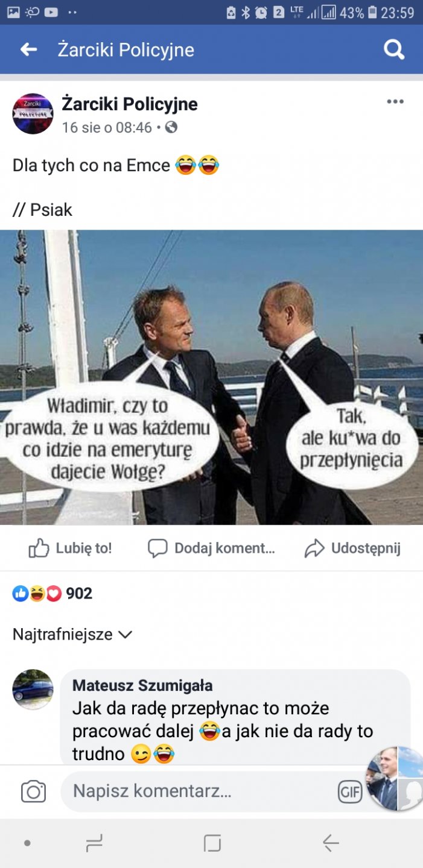Screen dimensions: 423x868
Task: Tap the Android back navigation arrow
Action: [331, 843]
